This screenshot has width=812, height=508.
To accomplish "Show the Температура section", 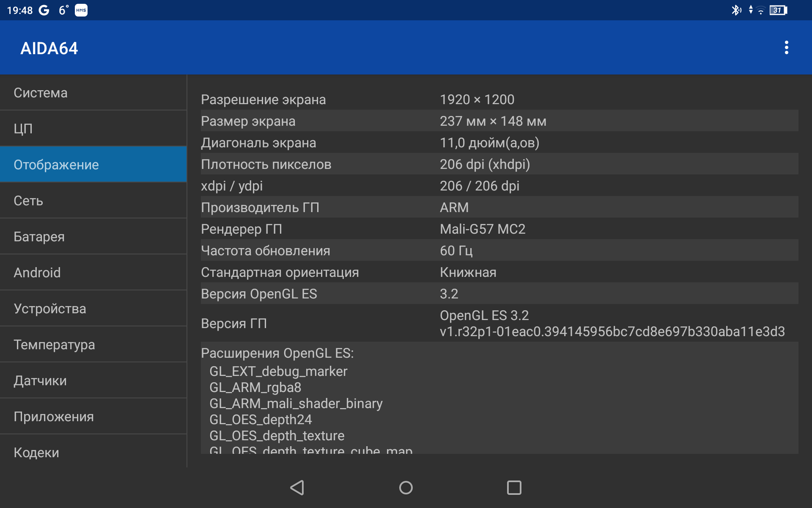I will tap(93, 345).
